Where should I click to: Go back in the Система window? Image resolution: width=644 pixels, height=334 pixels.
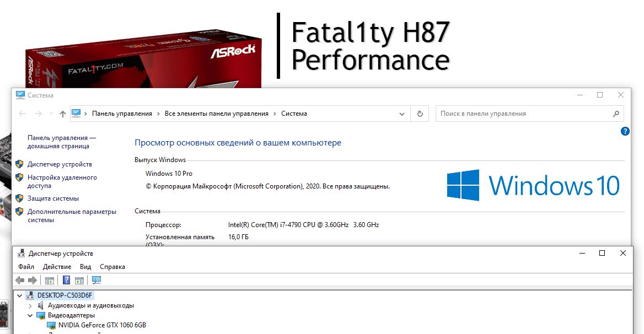(22, 114)
